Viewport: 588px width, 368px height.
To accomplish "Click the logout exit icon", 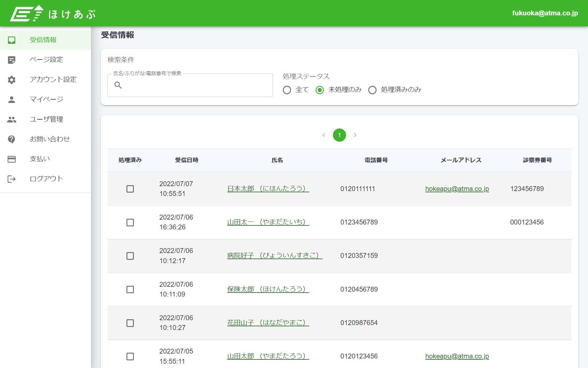I will pos(12,179).
